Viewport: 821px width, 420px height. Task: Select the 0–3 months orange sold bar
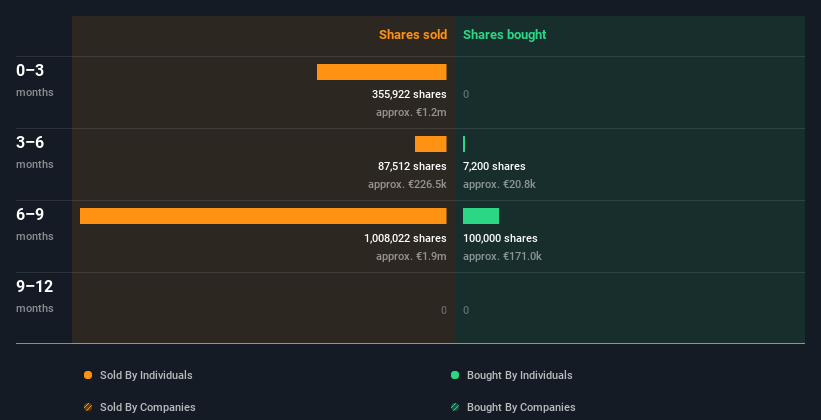click(382, 72)
